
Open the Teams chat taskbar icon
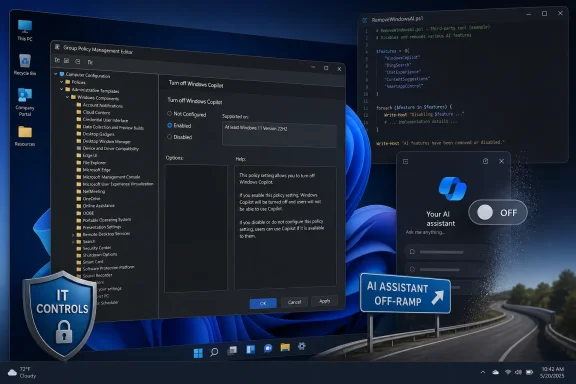(x=268, y=348)
